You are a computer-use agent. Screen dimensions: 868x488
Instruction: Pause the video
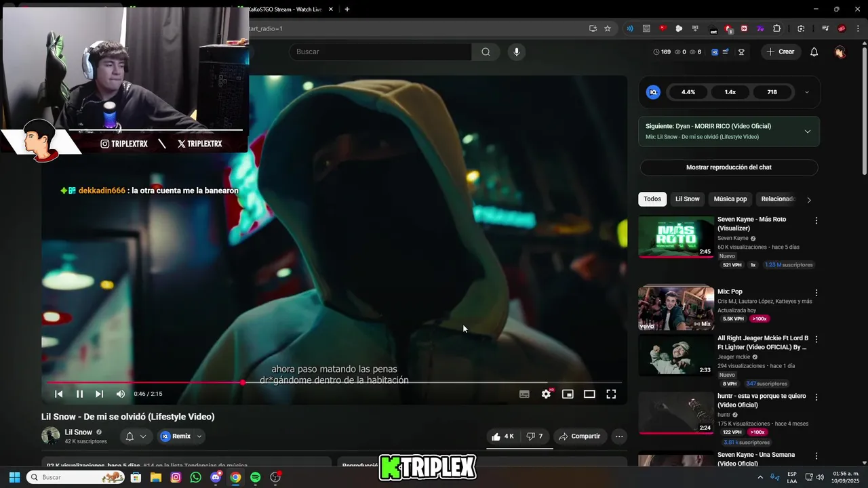[79, 394]
